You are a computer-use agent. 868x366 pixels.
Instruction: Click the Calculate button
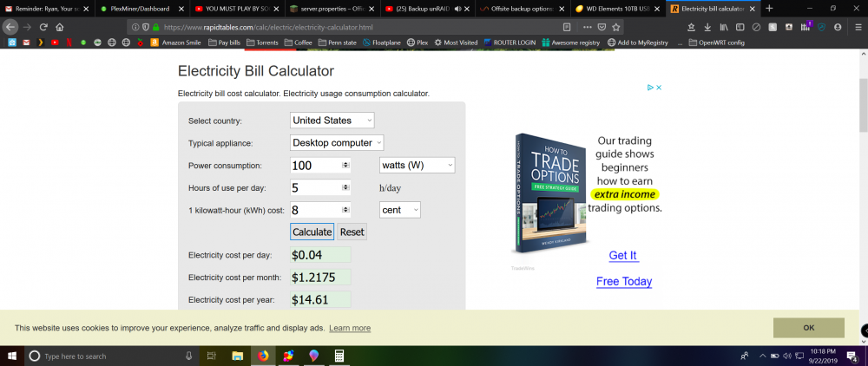312,232
